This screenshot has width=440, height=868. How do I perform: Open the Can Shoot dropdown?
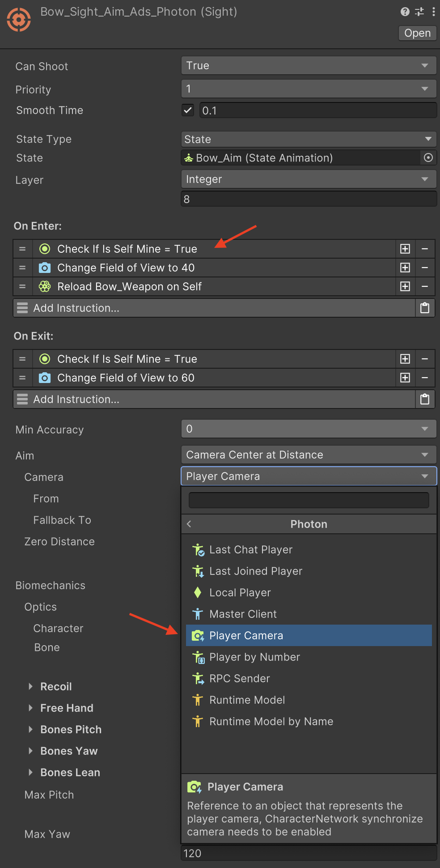(x=309, y=66)
